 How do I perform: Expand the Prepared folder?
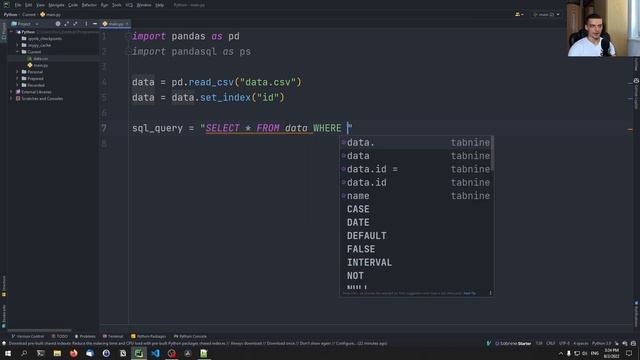click(x=17, y=78)
